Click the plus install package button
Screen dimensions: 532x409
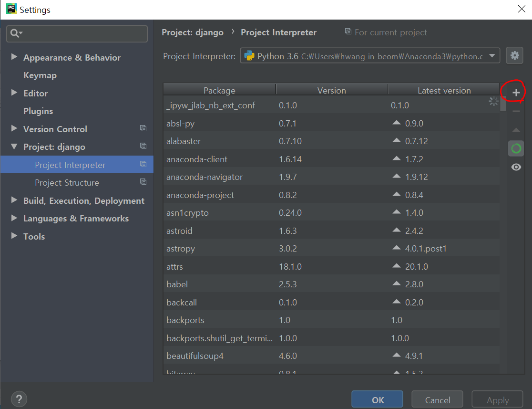click(516, 93)
